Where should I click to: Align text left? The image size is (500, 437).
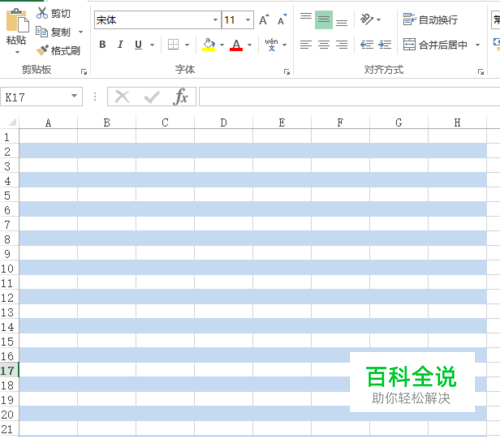click(x=306, y=44)
